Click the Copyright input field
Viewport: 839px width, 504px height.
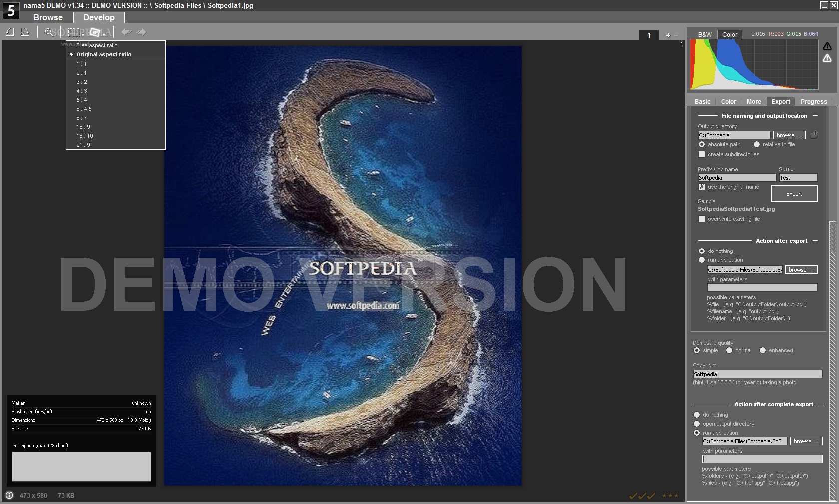[x=757, y=374]
